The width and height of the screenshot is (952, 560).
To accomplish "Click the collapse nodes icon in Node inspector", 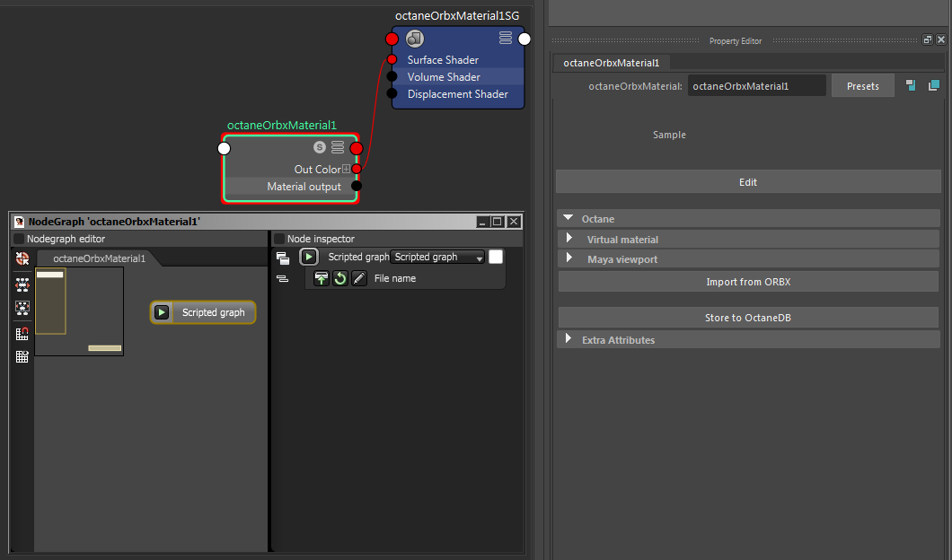I will [x=282, y=278].
